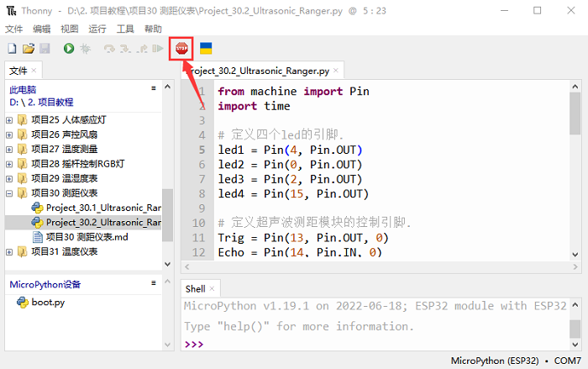588x369 pixels.
Task: Click the red STOP button
Action: tap(181, 49)
